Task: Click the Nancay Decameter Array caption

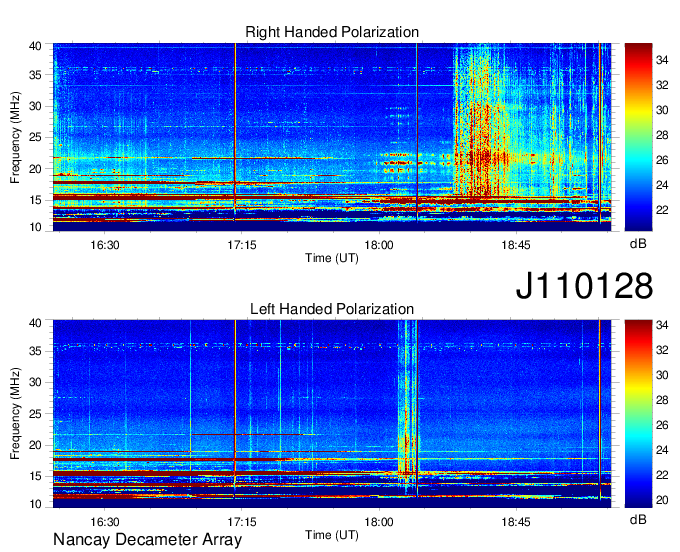Action: pos(147,539)
